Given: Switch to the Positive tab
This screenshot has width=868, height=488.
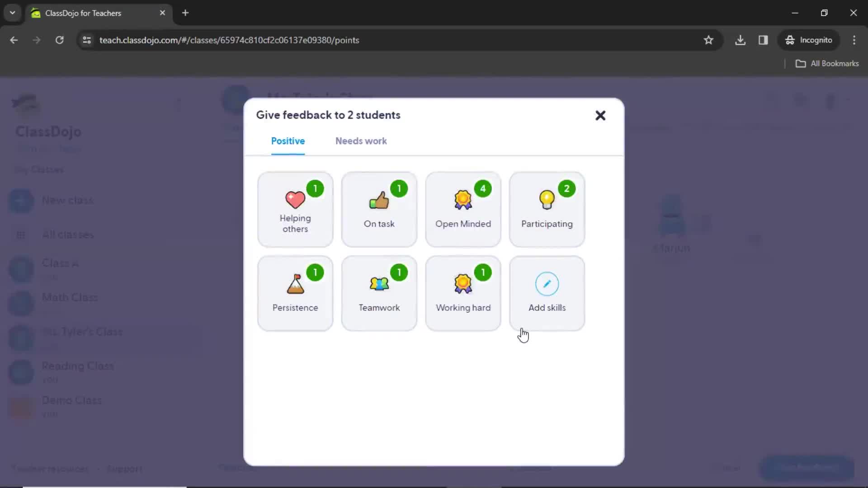Looking at the screenshot, I should (x=288, y=141).
